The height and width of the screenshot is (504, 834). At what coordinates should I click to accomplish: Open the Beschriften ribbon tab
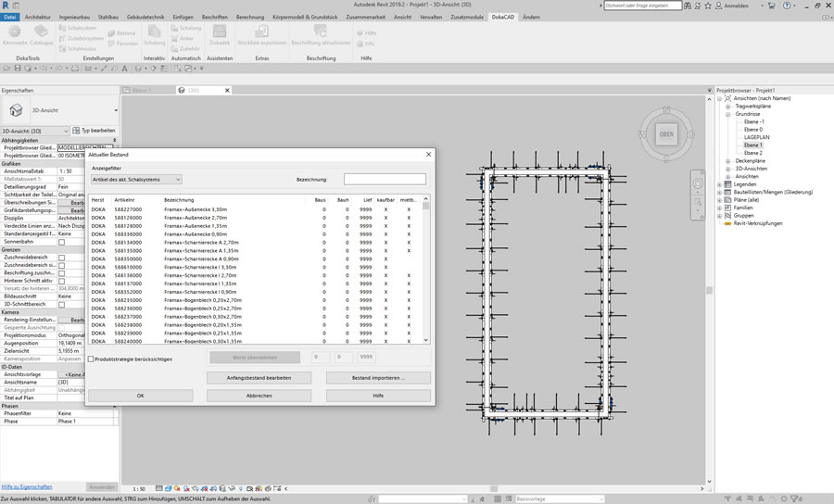tap(215, 17)
